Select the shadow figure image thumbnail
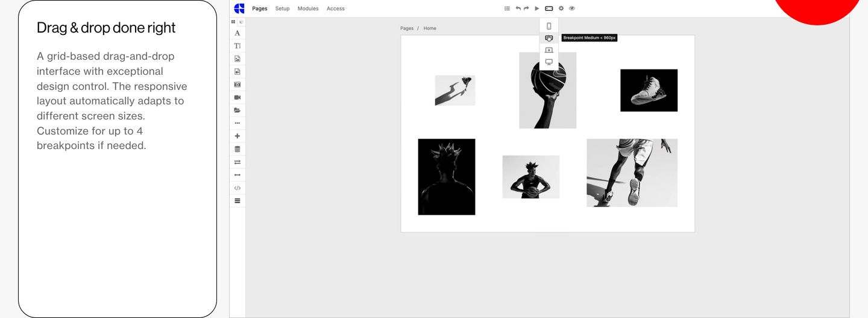This screenshot has width=868, height=318. coord(455,91)
